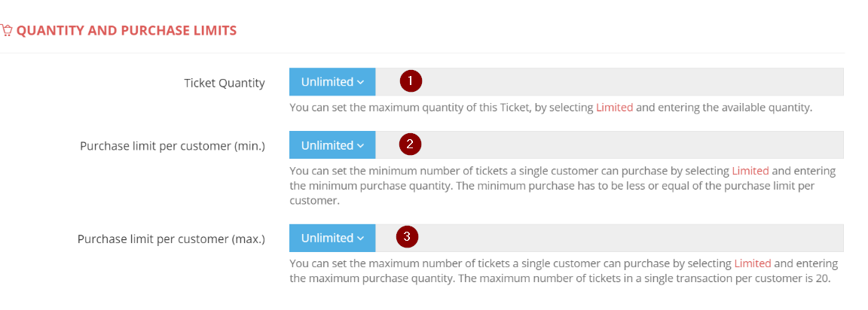Open the maximum purchase limit Unlimited dropdown
This screenshot has width=868, height=310.
332,238
